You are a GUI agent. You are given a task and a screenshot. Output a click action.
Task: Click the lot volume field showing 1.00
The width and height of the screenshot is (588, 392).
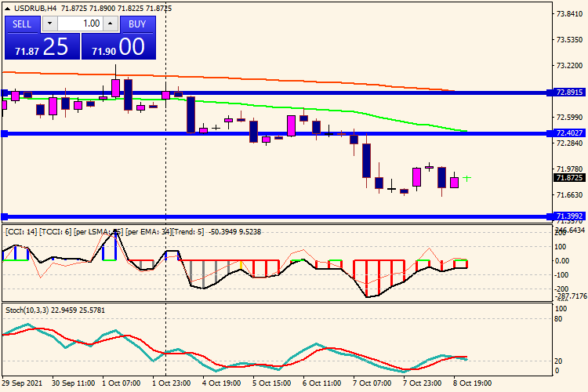(x=80, y=24)
